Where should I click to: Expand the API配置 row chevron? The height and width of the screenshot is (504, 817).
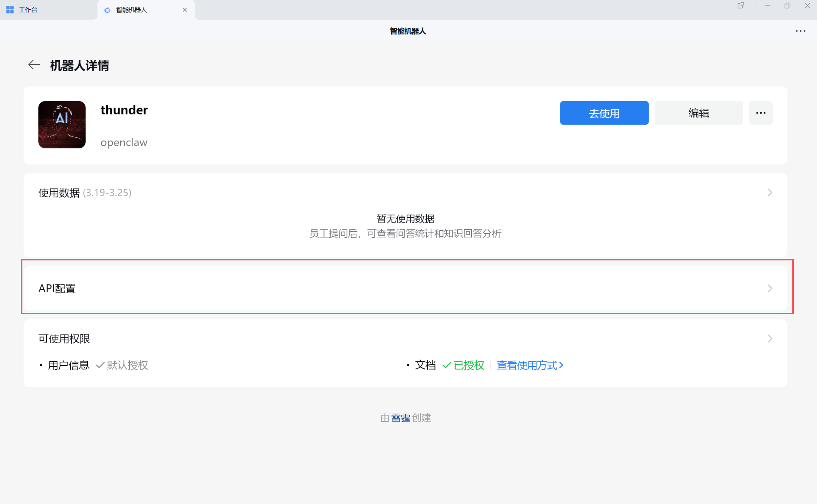tap(770, 288)
